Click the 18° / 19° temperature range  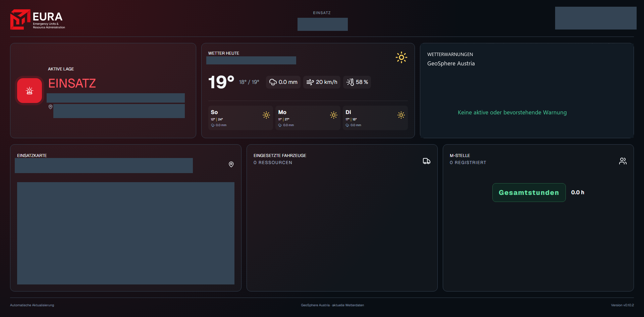[x=249, y=82]
